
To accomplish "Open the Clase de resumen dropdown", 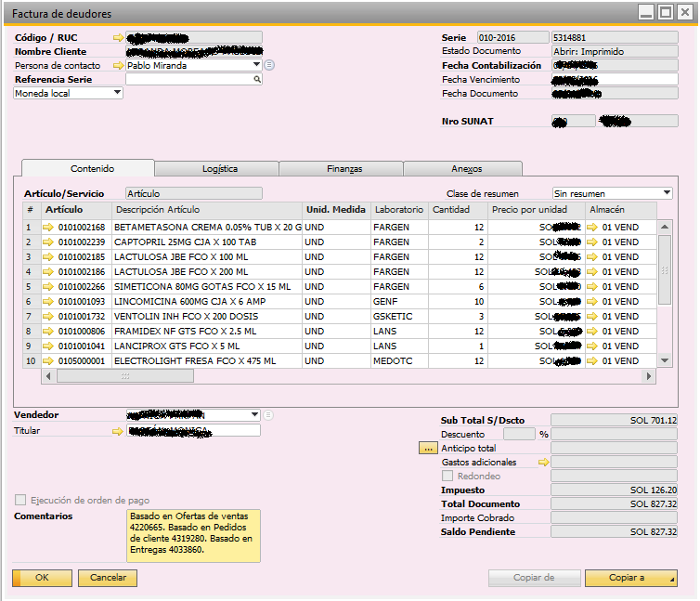I will (x=667, y=193).
